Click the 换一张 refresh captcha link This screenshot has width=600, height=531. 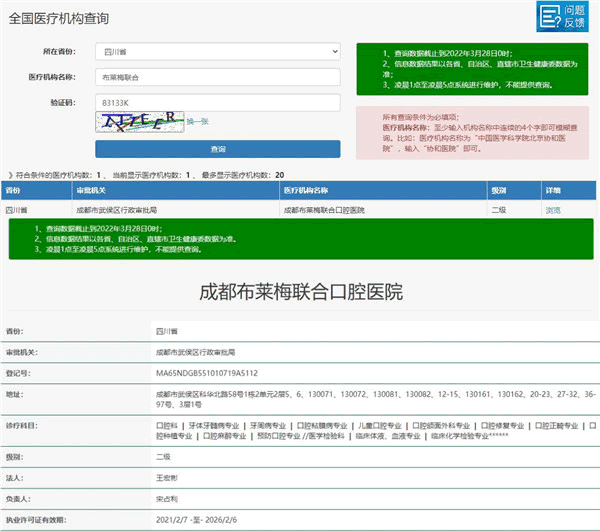(197, 122)
